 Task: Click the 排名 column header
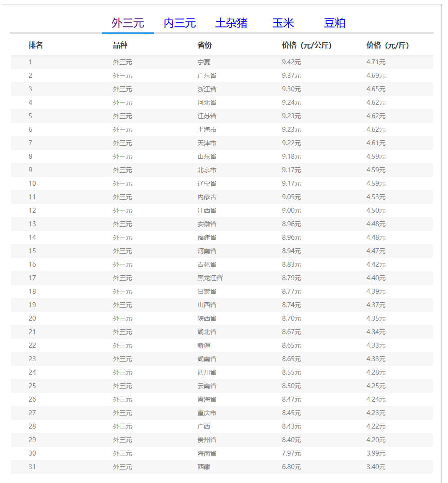[36, 45]
